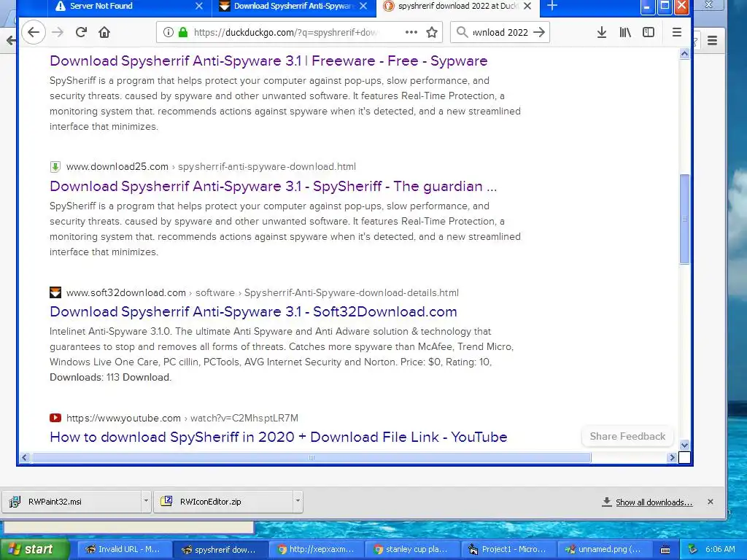Click the green padlock security icon
The height and width of the screenshot is (560, 747).
pyautogui.click(x=183, y=32)
